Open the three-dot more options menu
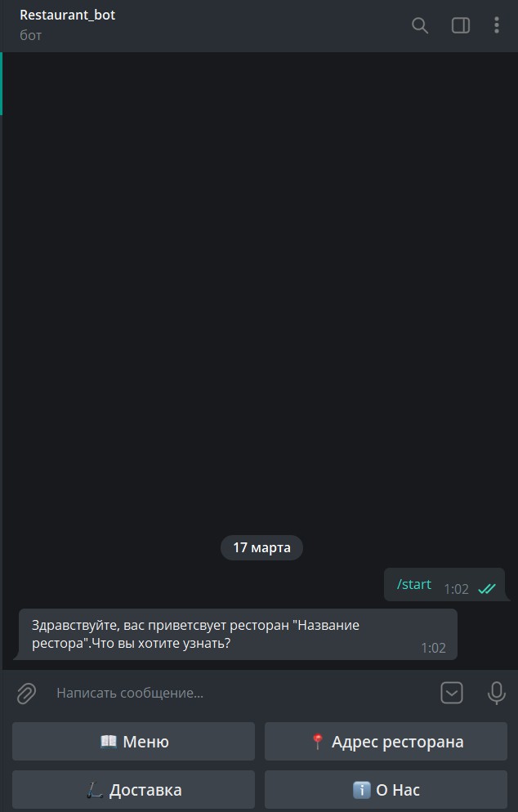Image resolution: width=518 pixels, height=812 pixels. 496,25
